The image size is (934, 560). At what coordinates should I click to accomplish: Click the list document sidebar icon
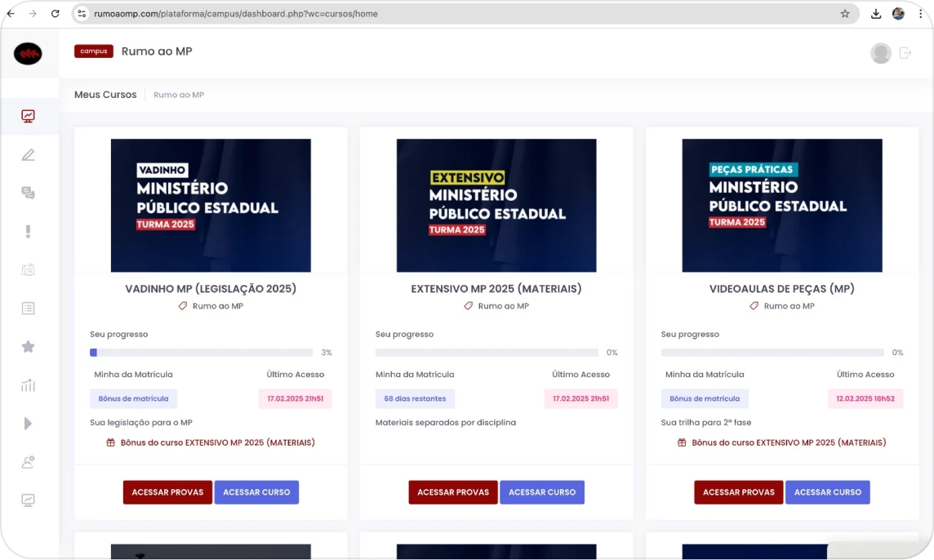(29, 309)
